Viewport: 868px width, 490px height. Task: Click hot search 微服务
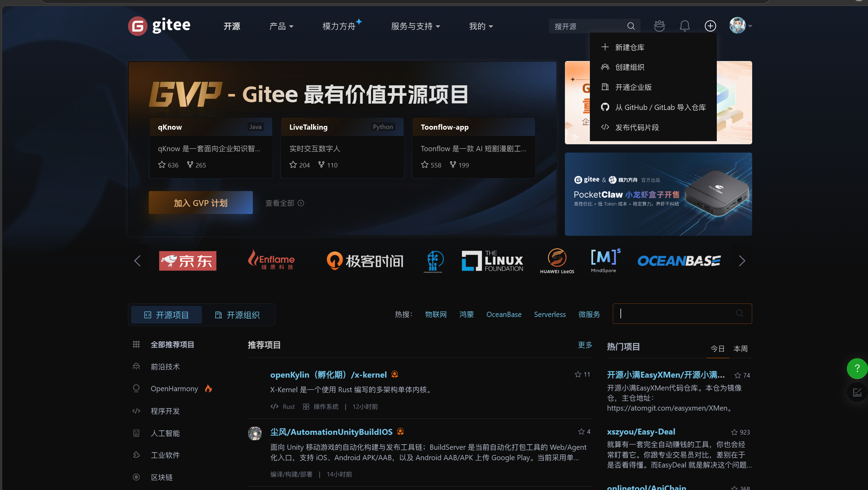(x=589, y=315)
